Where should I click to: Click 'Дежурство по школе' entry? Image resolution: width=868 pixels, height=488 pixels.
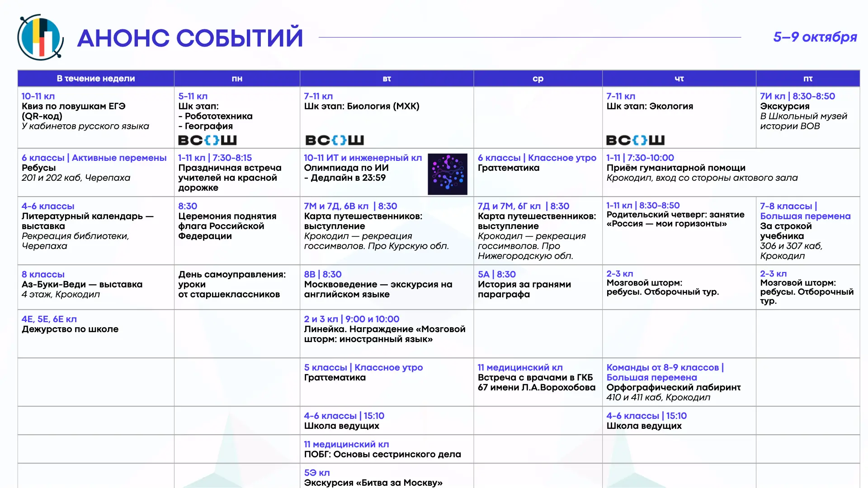(x=70, y=329)
